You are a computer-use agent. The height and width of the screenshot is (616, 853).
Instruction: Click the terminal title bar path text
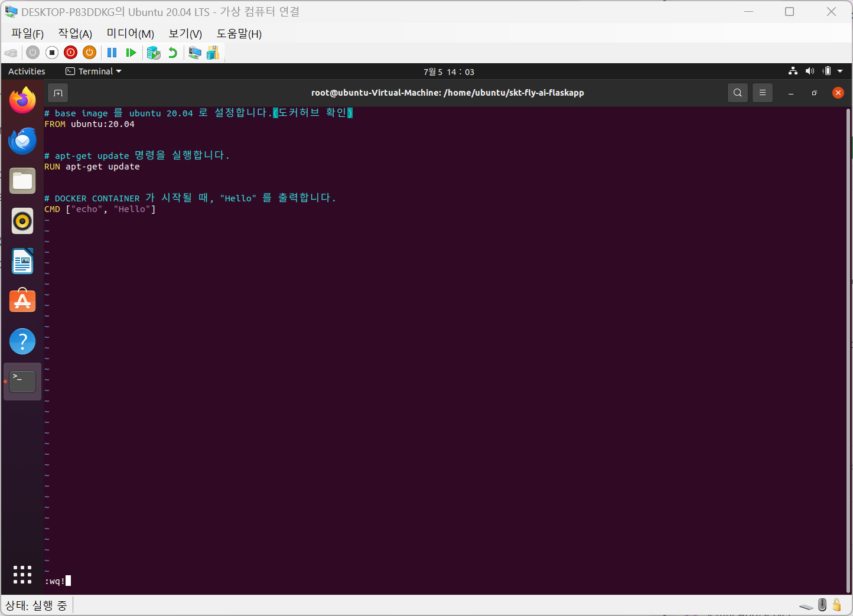[x=447, y=93]
